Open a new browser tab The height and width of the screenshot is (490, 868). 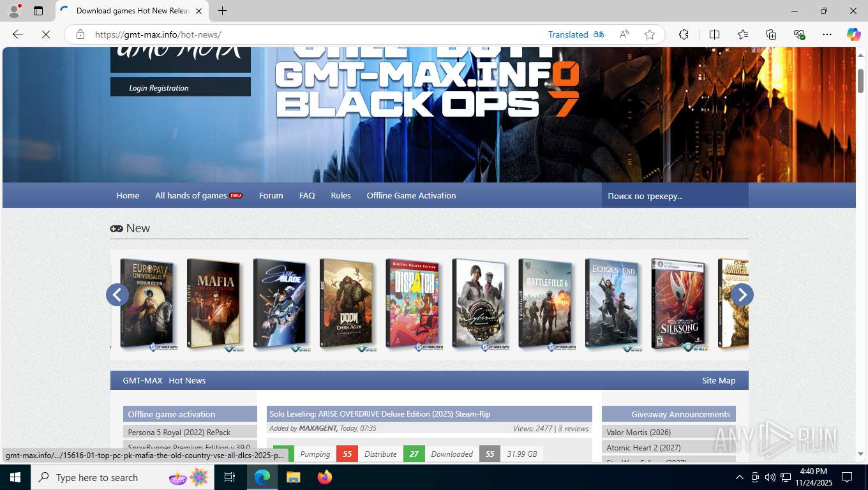(222, 11)
